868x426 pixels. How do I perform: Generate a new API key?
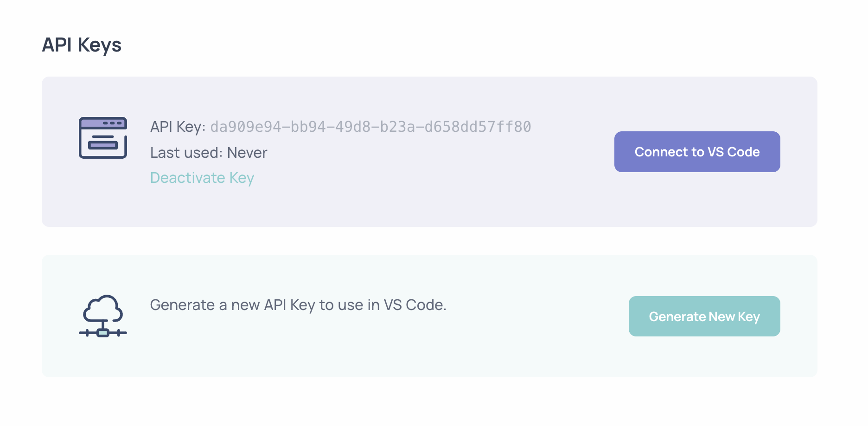tap(704, 316)
